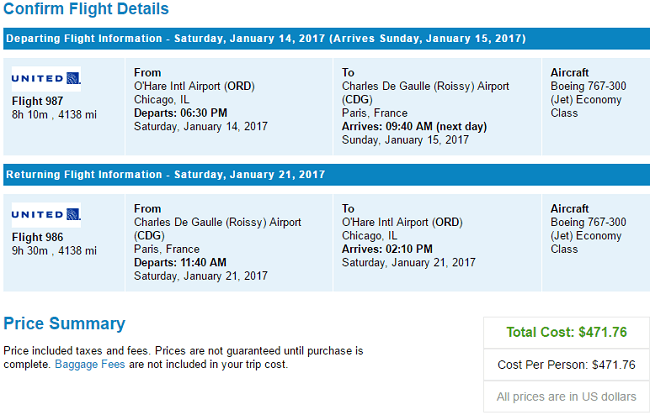The width and height of the screenshot is (650, 415).
Task: Click the Departs 06:30 PM text
Action: [180, 113]
